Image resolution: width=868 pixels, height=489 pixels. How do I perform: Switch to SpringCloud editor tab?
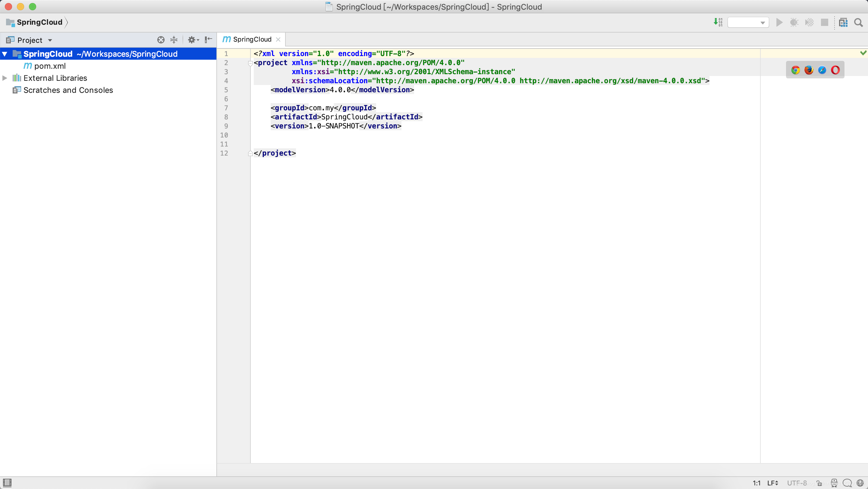252,39
